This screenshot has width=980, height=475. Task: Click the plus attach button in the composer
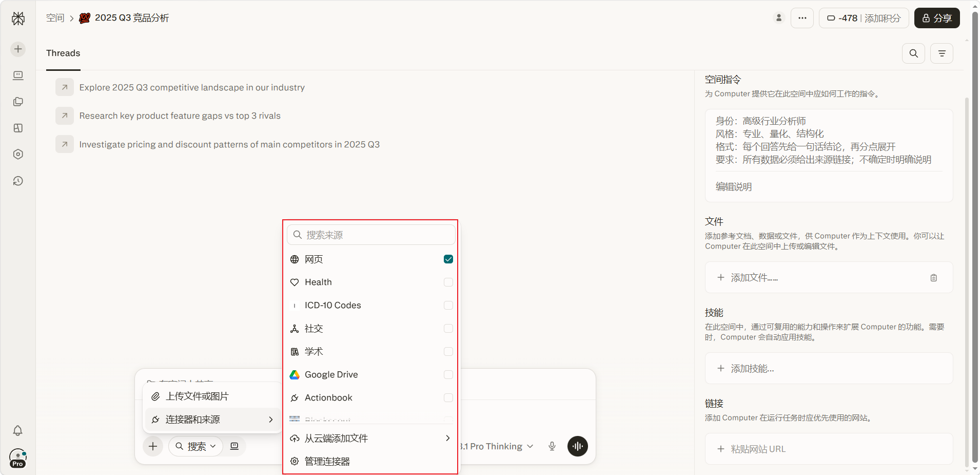tap(153, 446)
